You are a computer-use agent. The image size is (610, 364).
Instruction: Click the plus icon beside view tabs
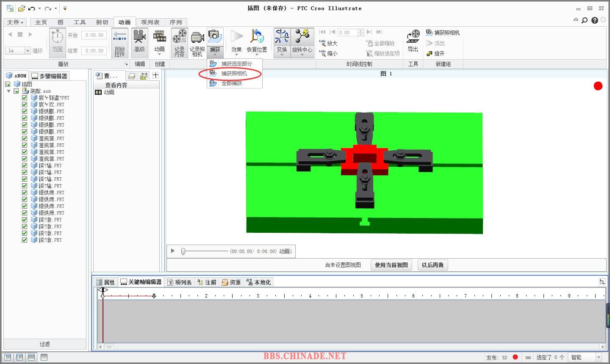pos(155,75)
